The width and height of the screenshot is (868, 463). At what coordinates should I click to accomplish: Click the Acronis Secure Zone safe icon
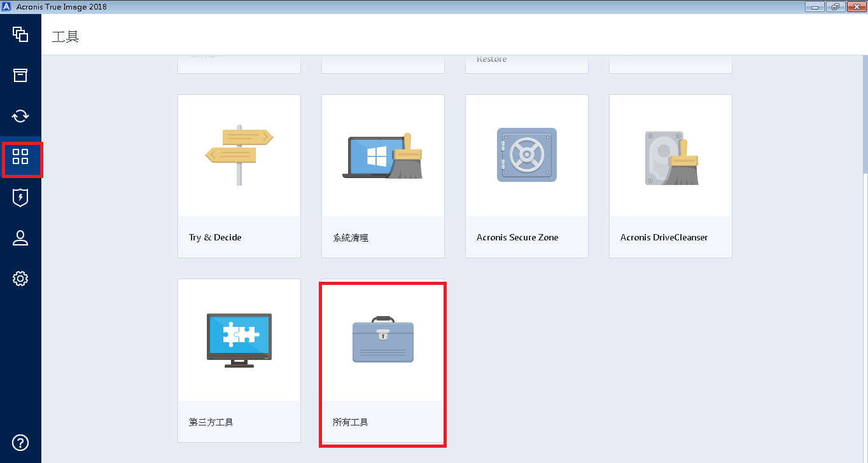(x=526, y=155)
